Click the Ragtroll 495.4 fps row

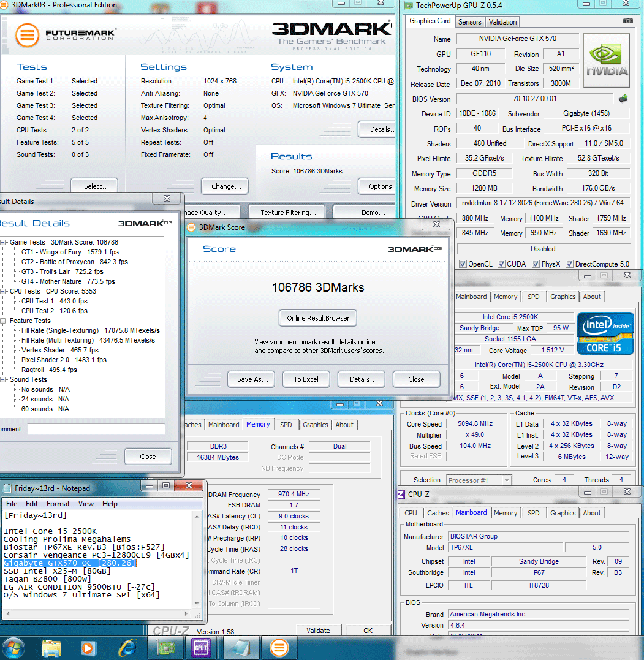[x=49, y=370]
